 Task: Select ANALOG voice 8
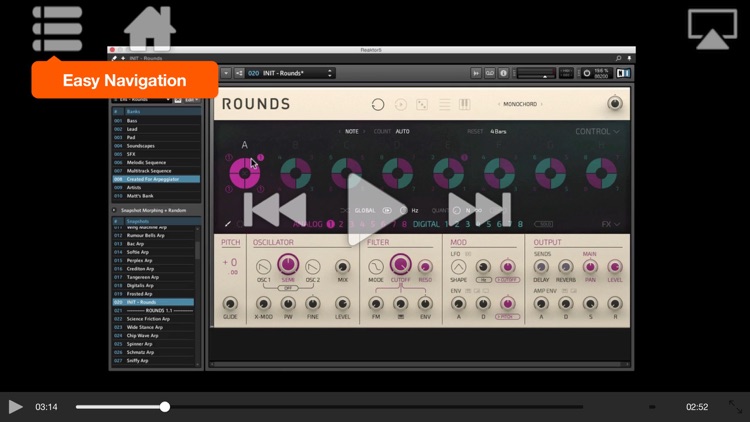click(405, 224)
